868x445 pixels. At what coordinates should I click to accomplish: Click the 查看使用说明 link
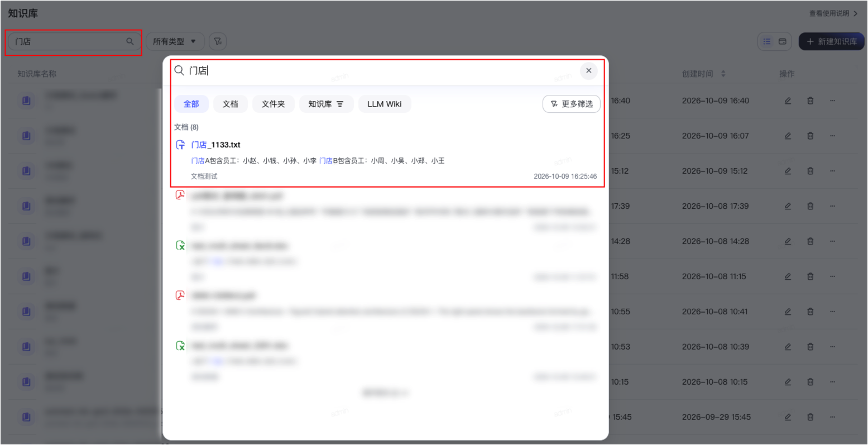pyautogui.click(x=833, y=13)
